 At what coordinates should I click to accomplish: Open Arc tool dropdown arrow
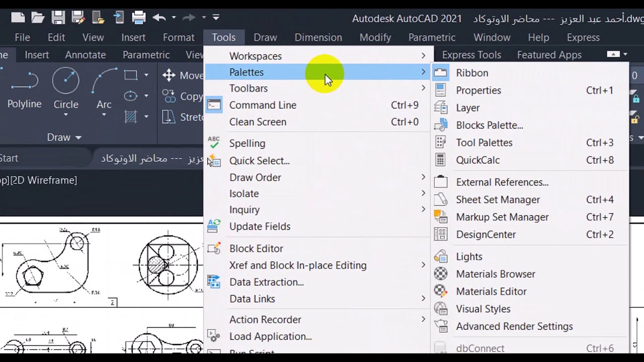click(x=104, y=115)
